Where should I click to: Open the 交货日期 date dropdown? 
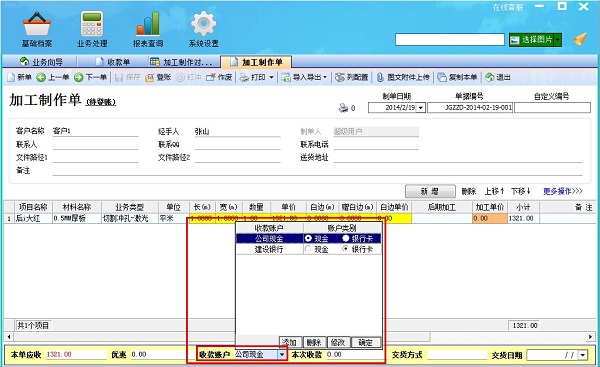coord(583,355)
